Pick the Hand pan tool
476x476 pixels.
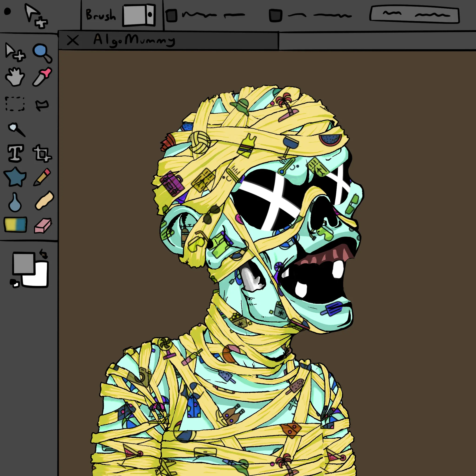(15, 77)
